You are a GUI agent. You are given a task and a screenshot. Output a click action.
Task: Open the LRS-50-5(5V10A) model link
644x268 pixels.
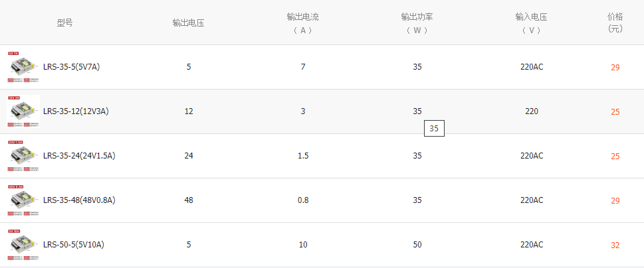[x=74, y=245]
